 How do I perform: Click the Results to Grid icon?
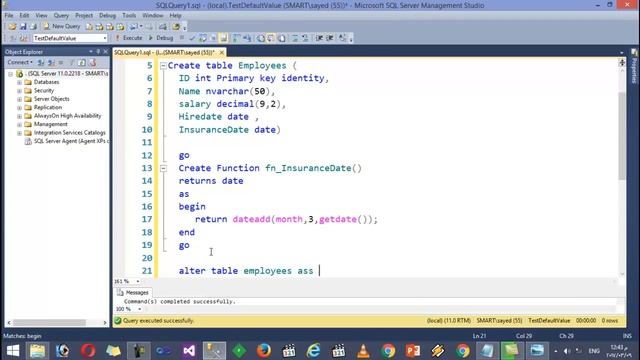point(271,38)
